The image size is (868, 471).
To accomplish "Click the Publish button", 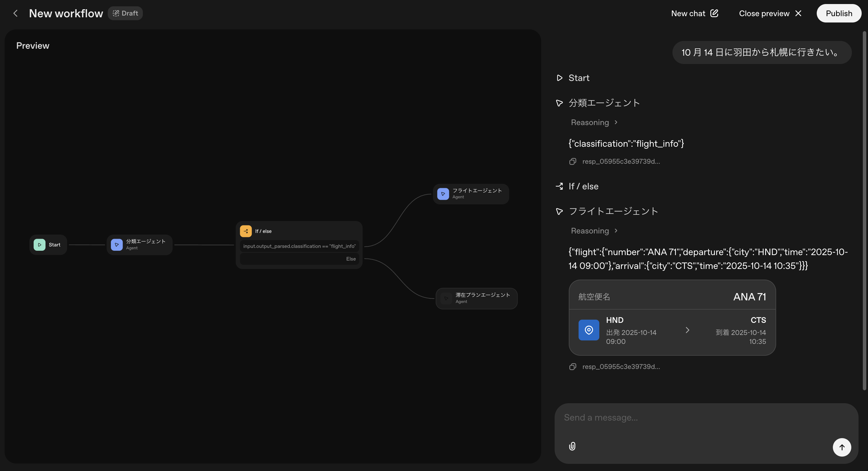I will pos(839,14).
